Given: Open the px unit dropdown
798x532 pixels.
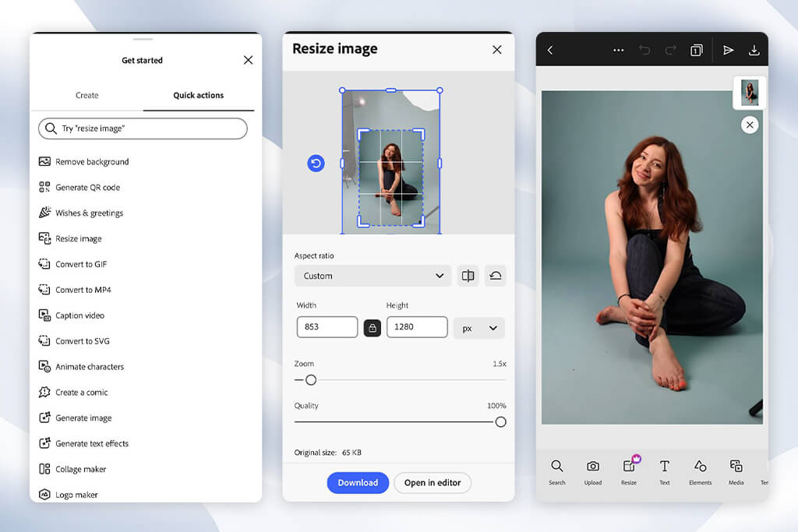Looking at the screenshot, I should [479, 328].
